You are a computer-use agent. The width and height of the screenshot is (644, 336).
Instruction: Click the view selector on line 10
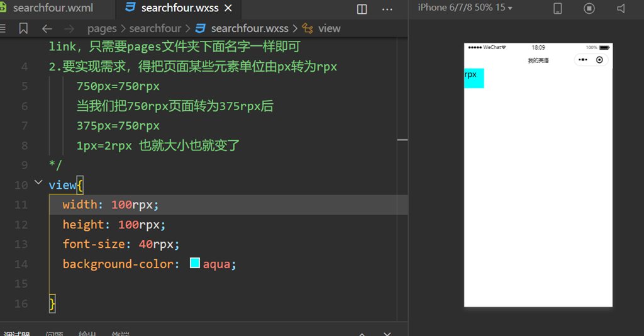coord(62,185)
